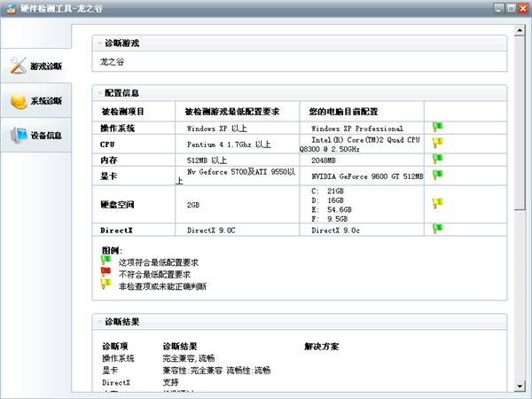
Task: Click scrollbar down arrow
Action: tap(520, 386)
